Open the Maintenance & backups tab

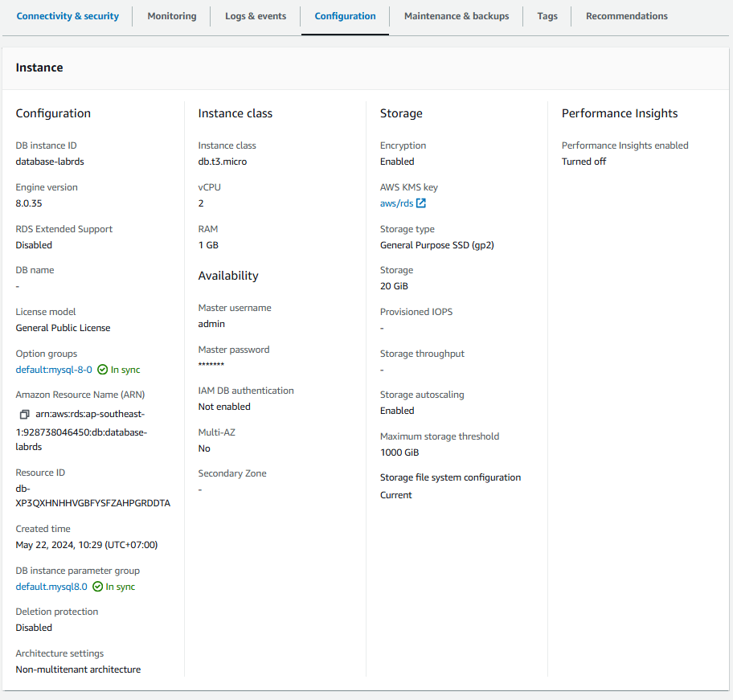[x=457, y=16]
